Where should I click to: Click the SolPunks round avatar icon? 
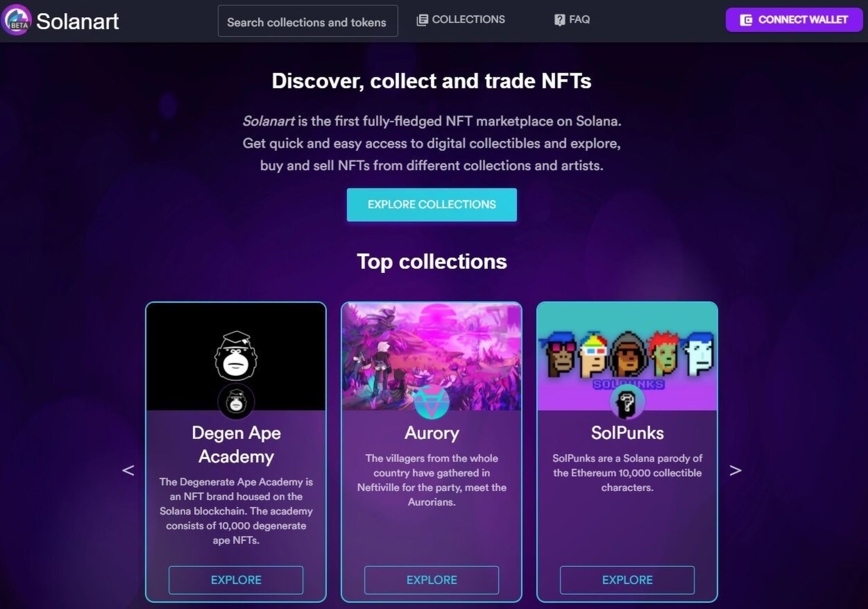coord(627,401)
